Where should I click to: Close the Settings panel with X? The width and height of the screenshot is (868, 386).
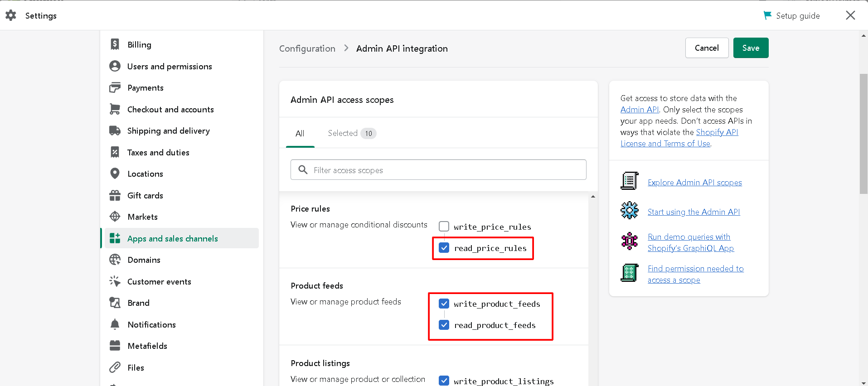point(850,15)
